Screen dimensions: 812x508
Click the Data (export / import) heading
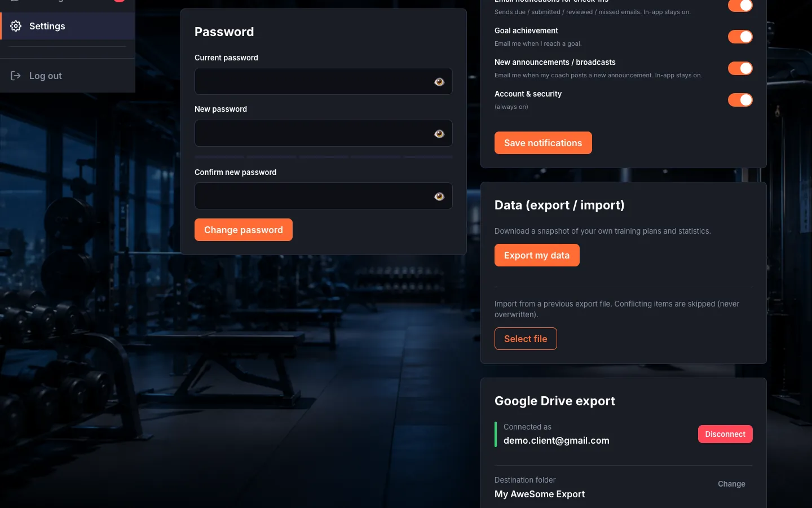tap(559, 205)
